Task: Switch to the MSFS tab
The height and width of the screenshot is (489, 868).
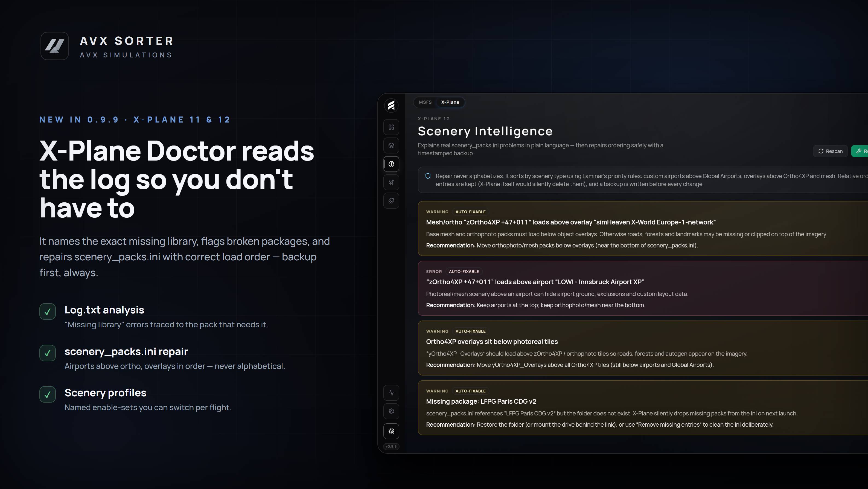Action: pos(425,102)
